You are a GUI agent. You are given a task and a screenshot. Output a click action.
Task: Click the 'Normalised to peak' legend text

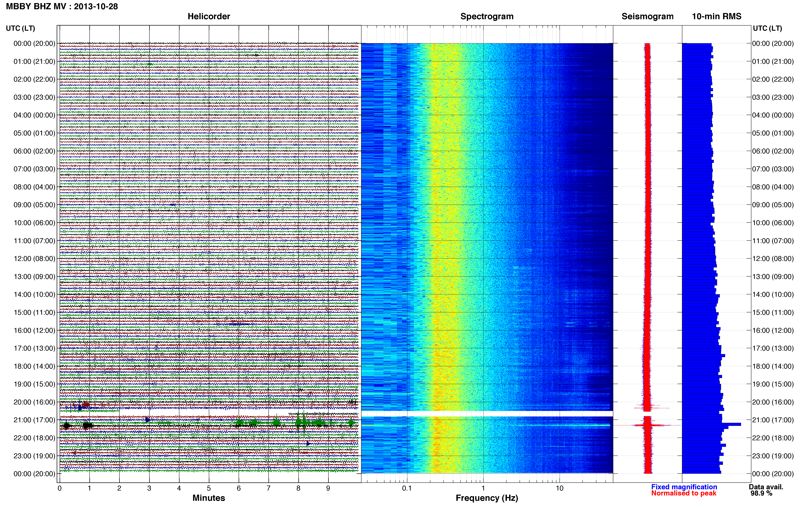coord(684,493)
